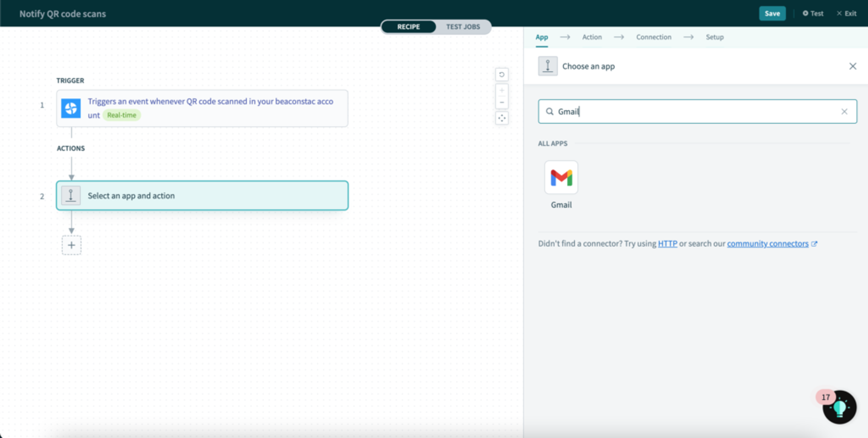Click the Beaconstac trigger app icon
Viewport: 868px width, 438px height.
tap(71, 108)
